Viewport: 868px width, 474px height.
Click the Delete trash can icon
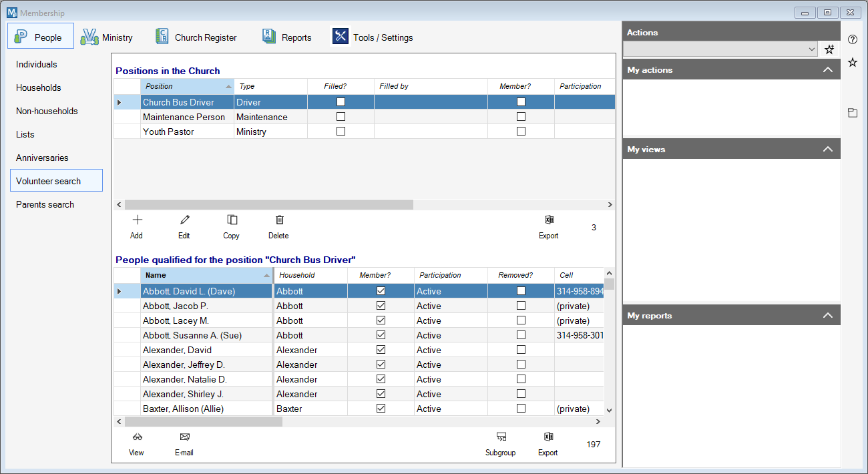coord(279,220)
